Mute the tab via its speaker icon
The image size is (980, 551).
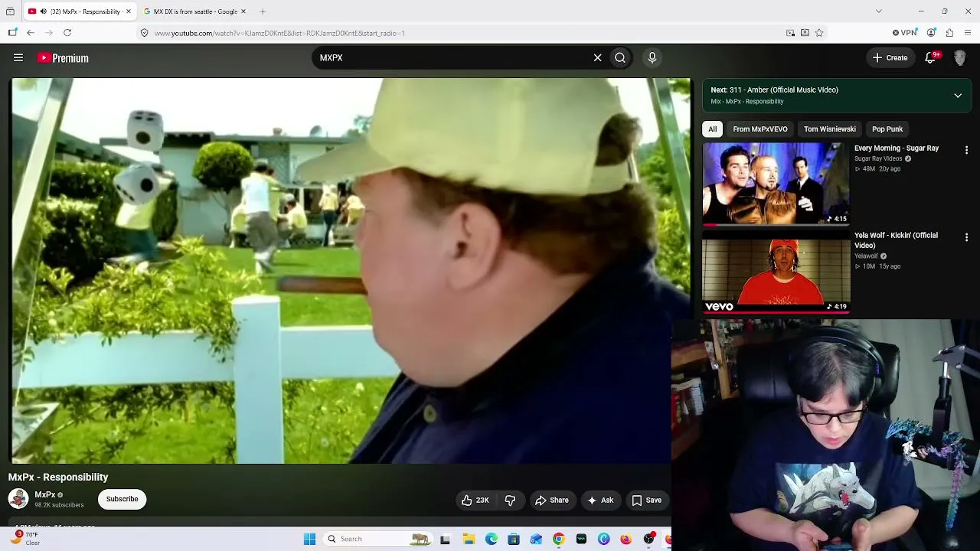pos(43,11)
